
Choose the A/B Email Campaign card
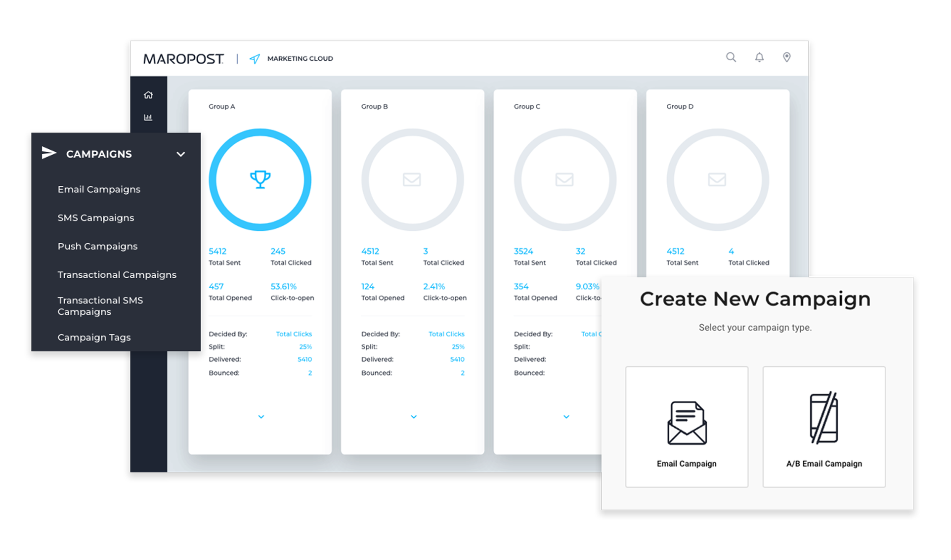click(824, 427)
